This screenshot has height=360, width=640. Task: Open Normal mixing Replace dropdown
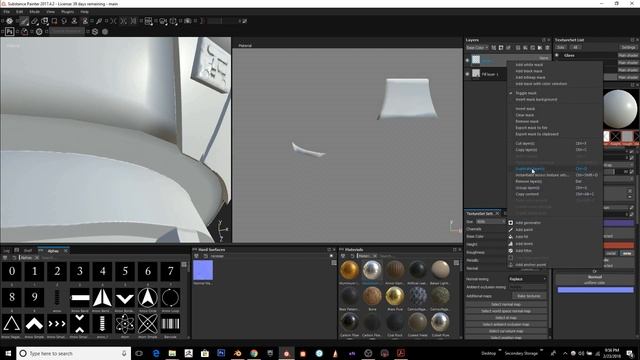click(x=527, y=279)
